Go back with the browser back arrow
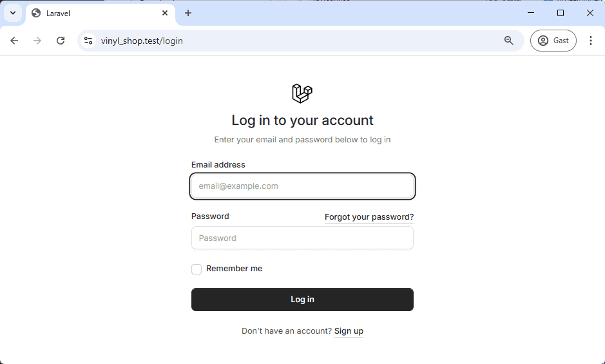This screenshot has width=605, height=364. [14, 41]
